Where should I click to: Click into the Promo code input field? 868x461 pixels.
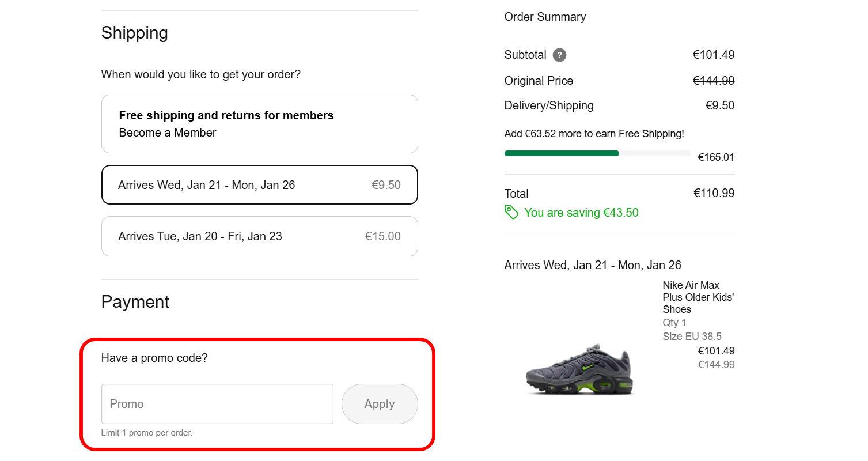tap(217, 403)
